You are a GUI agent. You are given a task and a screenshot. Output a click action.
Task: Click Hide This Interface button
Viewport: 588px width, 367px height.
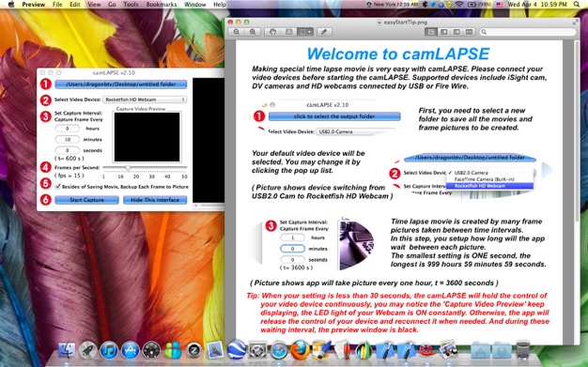[x=155, y=200]
